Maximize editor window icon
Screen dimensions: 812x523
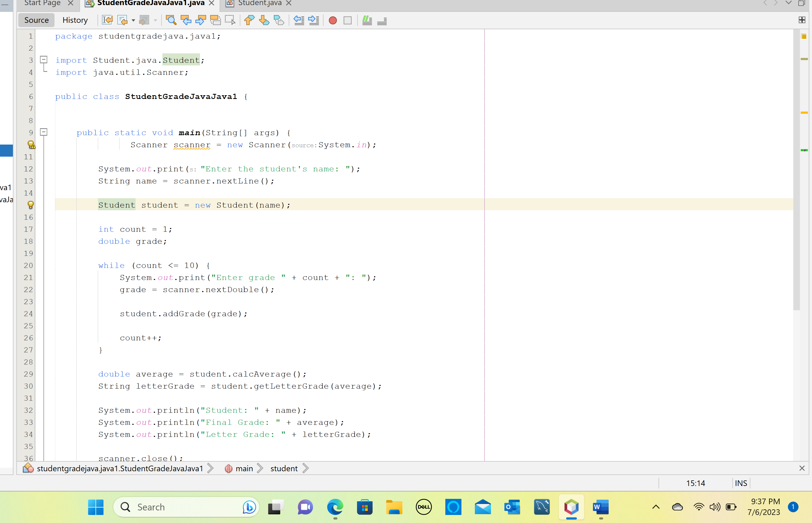tap(802, 3)
